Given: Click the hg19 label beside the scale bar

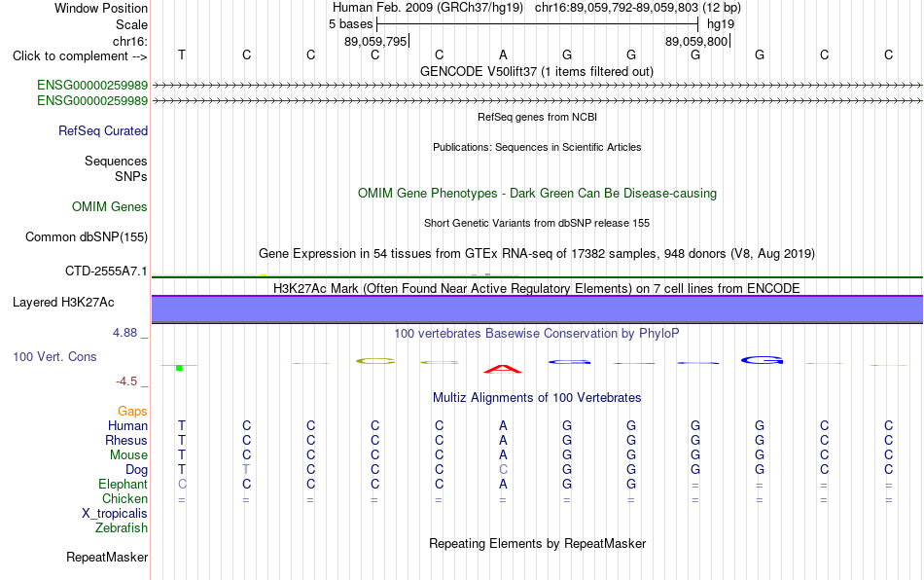Looking at the screenshot, I should click(x=720, y=24).
